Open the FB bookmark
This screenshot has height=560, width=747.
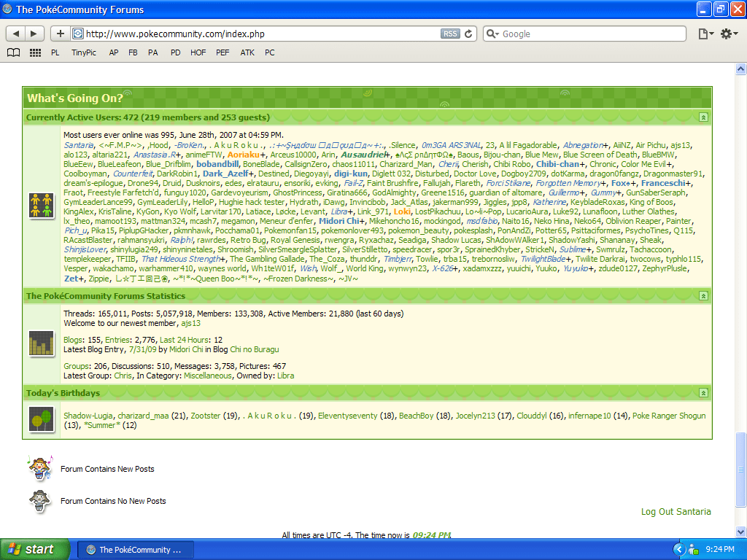coord(133,52)
